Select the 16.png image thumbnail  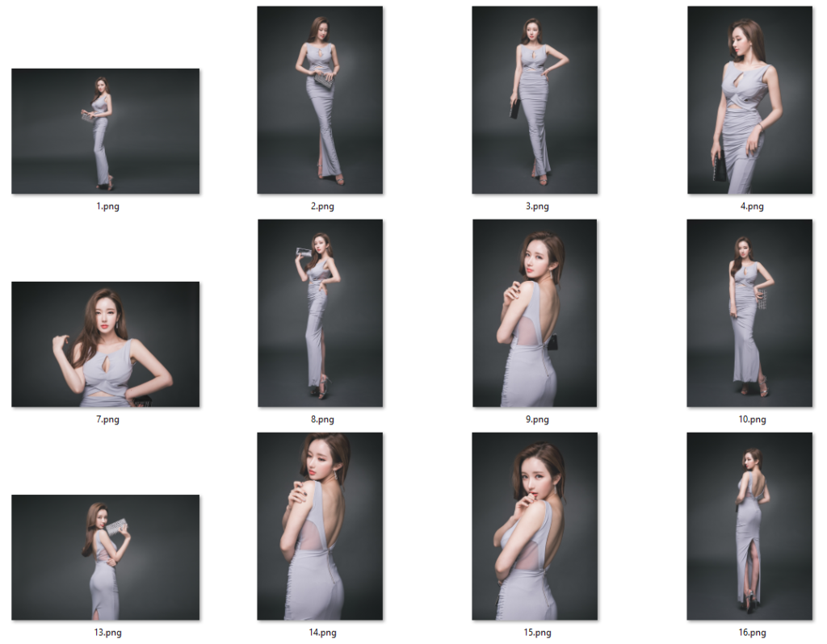(x=749, y=526)
